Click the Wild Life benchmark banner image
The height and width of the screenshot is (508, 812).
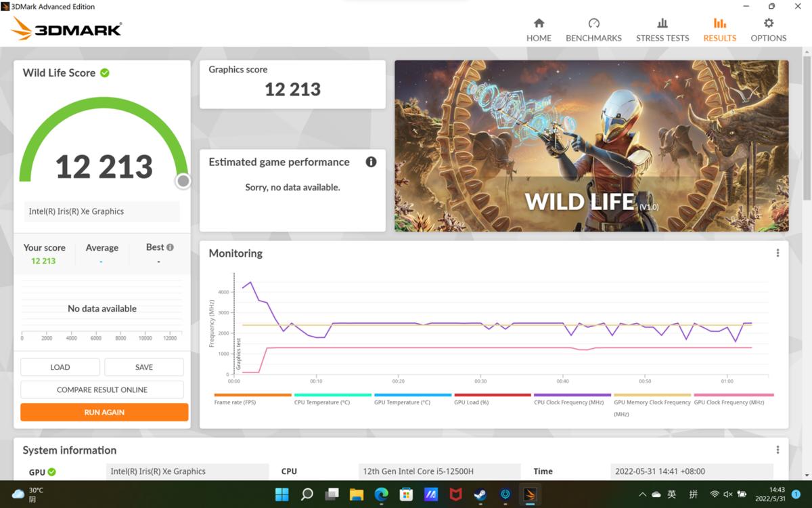[591, 146]
